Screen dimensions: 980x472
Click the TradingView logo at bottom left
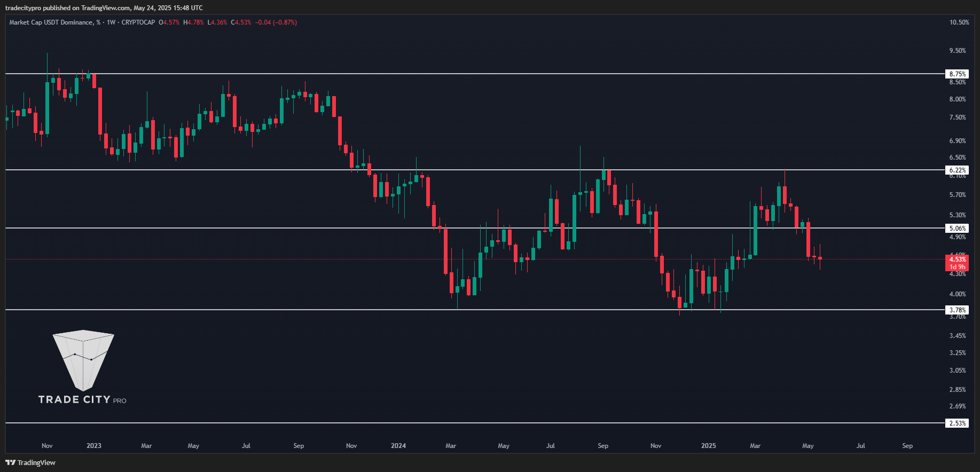click(x=30, y=462)
